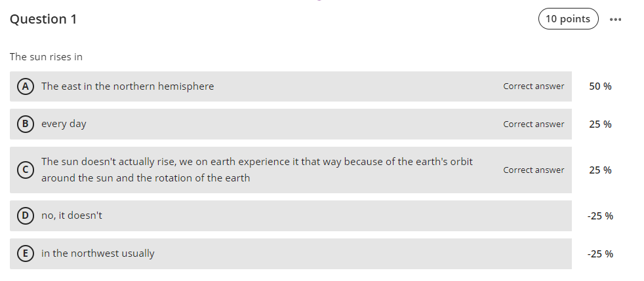Choose answer 'no, it doesn't'
This screenshot has width=644, height=281.
71,215
